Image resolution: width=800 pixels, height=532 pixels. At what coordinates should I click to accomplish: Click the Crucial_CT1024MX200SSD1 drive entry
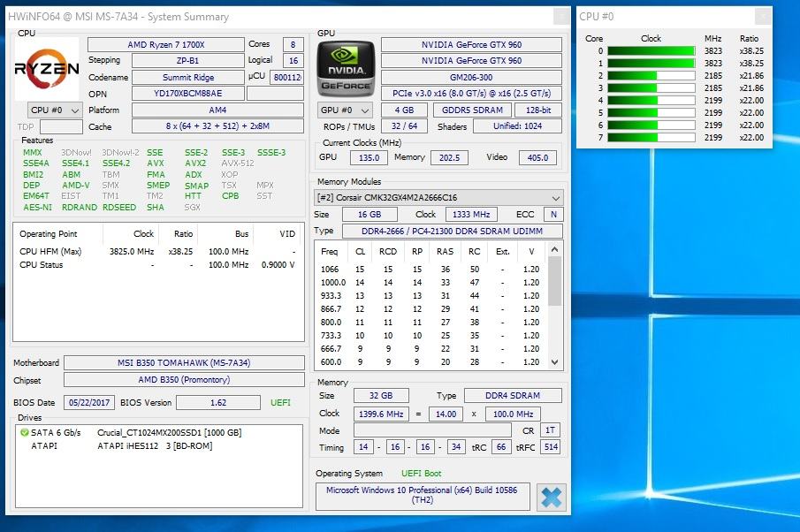170,432
